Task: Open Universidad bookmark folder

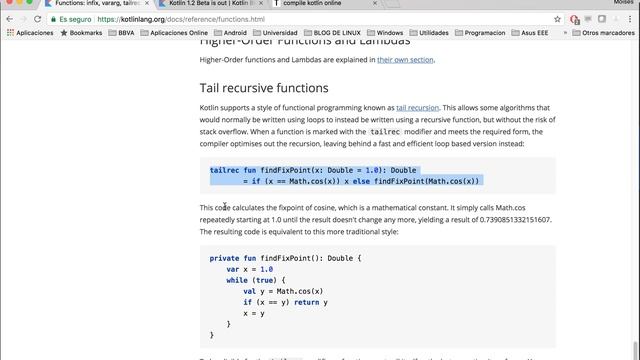Action: click(275, 33)
